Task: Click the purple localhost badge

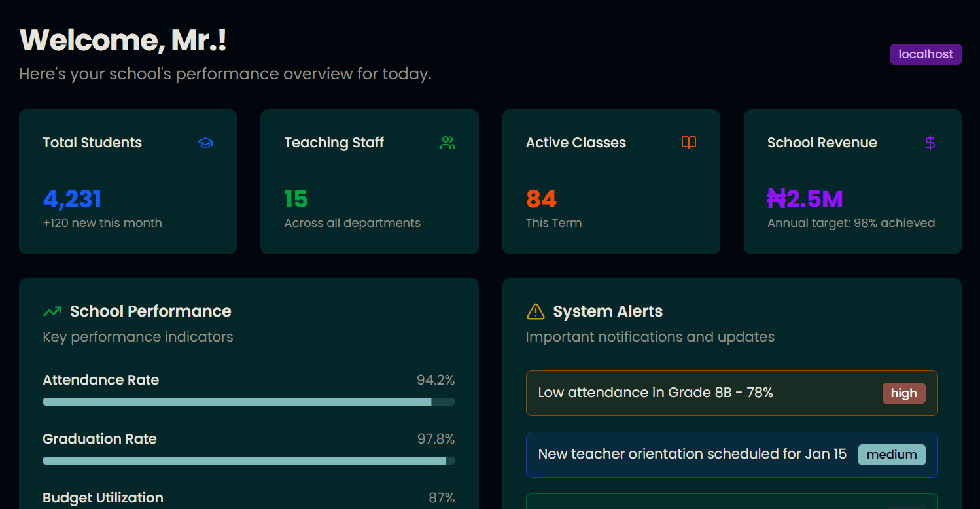Action: pyautogui.click(x=925, y=54)
